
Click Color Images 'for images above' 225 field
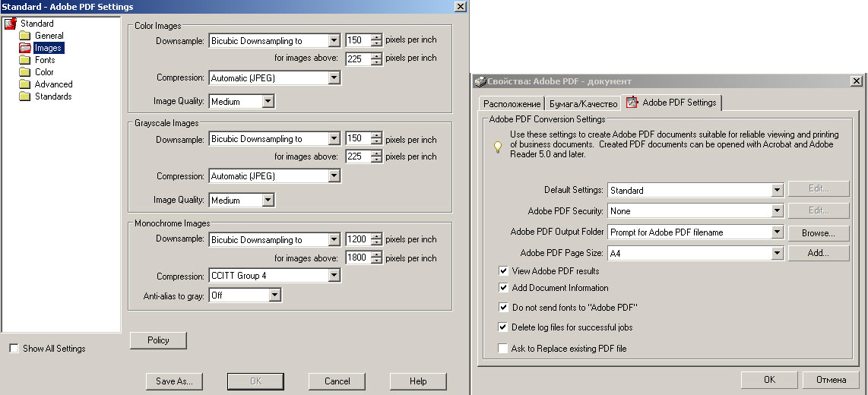[x=358, y=58]
